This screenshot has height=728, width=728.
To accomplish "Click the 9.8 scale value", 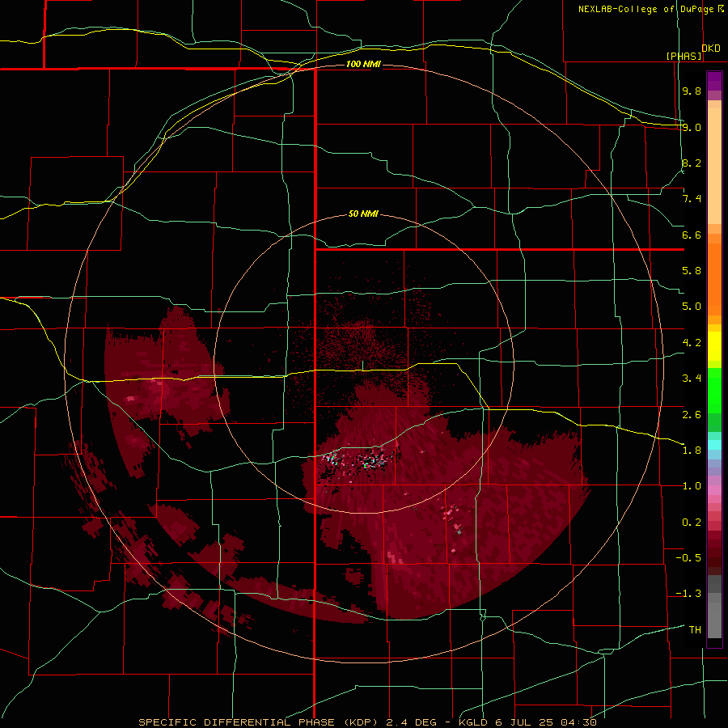I will point(692,91).
